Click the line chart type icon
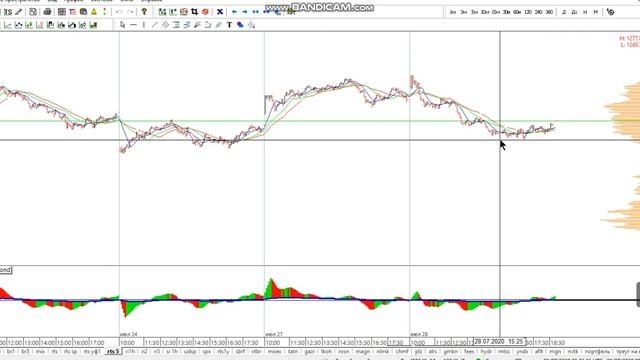The width and height of the screenshot is (640, 360). pyautogui.click(x=8, y=25)
